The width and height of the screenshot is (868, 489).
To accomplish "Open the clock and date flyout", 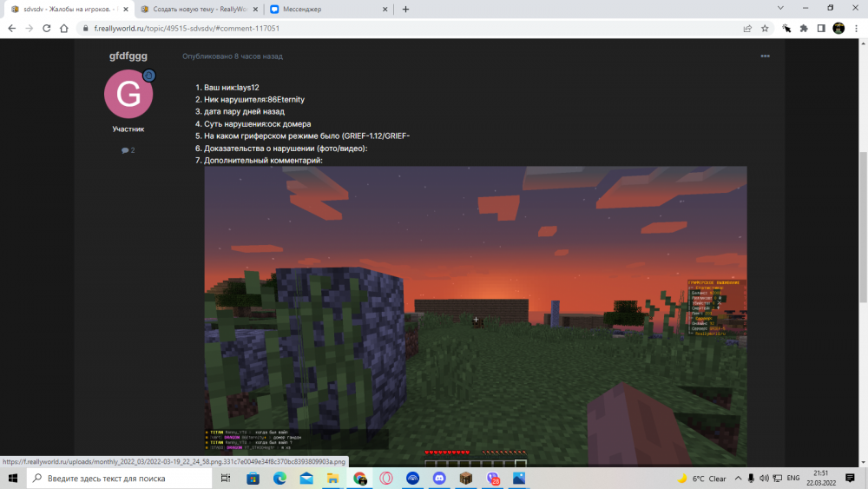I will tap(821, 478).
